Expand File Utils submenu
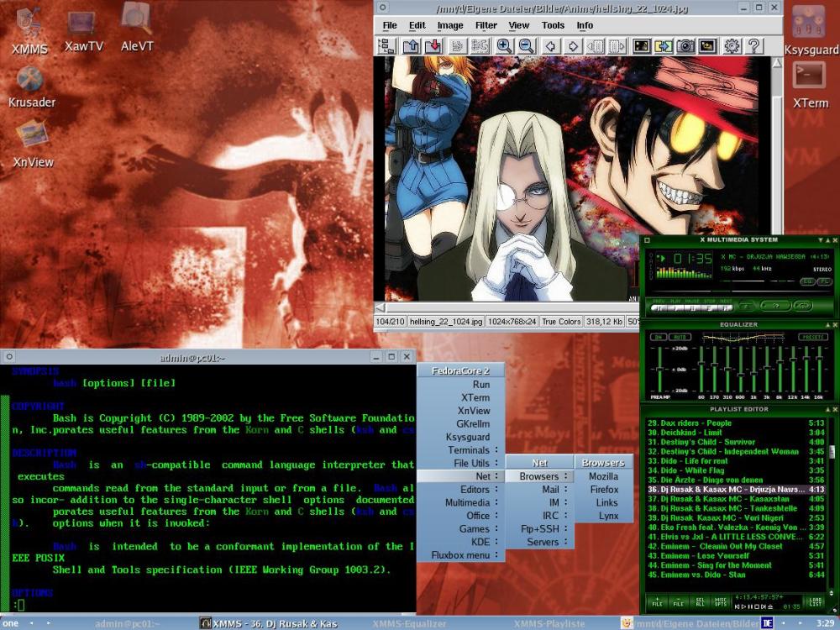The image size is (840, 630). point(460,463)
